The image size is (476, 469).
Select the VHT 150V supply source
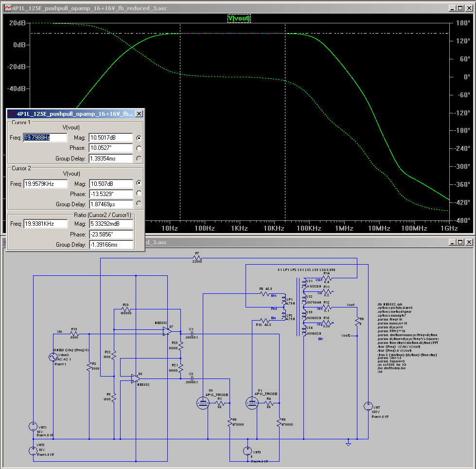point(369,407)
